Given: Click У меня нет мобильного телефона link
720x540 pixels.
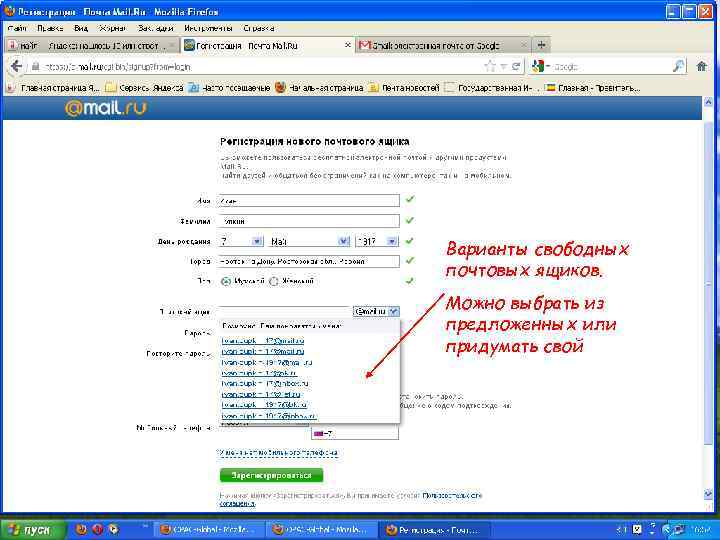Looking at the screenshot, I should tap(279, 453).
